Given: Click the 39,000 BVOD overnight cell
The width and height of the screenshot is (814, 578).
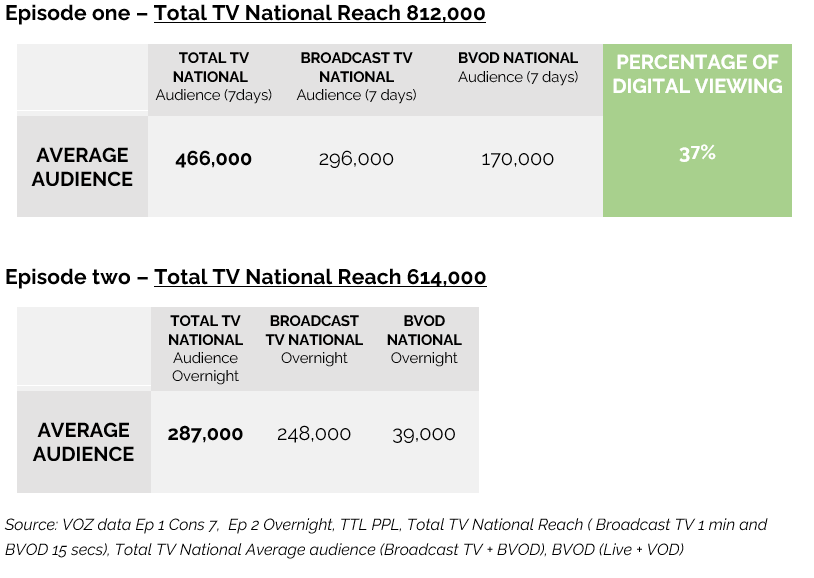Looking at the screenshot, I should point(424,434).
